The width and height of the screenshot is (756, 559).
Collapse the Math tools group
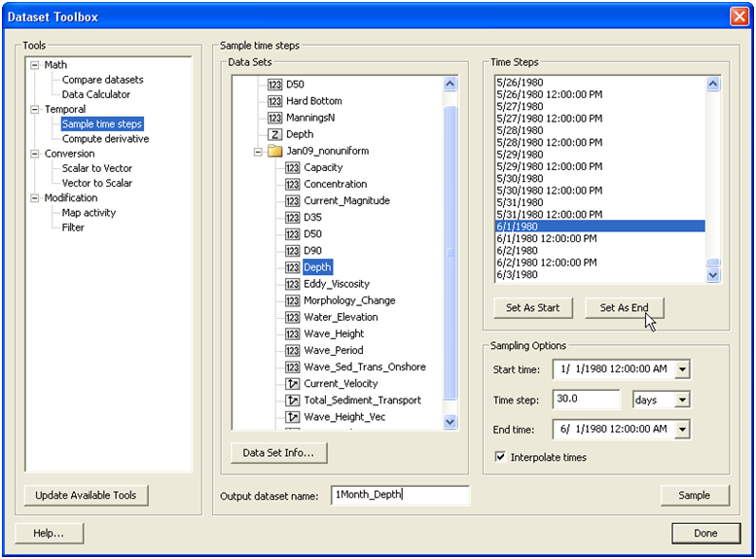coord(35,65)
